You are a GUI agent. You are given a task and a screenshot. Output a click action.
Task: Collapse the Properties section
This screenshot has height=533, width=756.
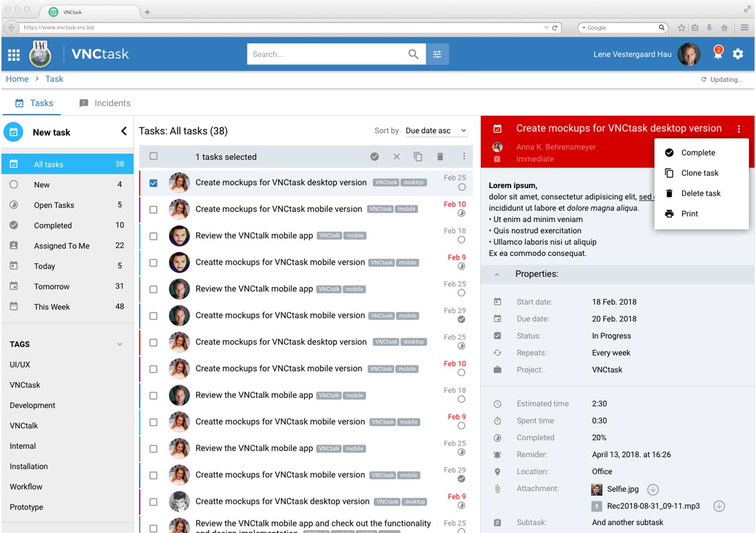point(497,274)
